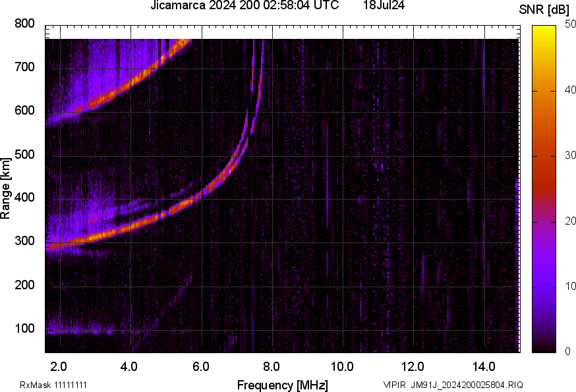Viewport: 576px width, 392px height.
Task: Click the range tick label '700'
Action: pos(24,67)
